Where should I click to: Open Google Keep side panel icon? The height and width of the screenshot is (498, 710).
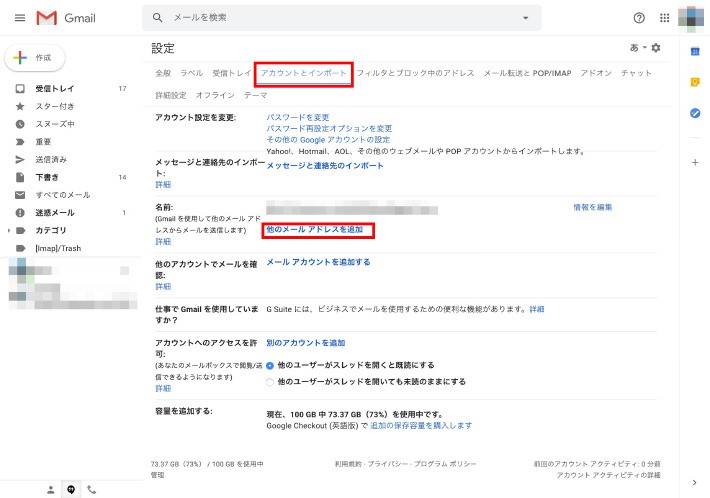coord(695,82)
